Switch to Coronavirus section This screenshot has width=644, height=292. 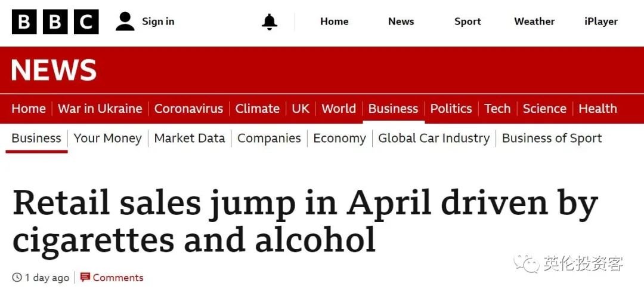pyautogui.click(x=188, y=109)
